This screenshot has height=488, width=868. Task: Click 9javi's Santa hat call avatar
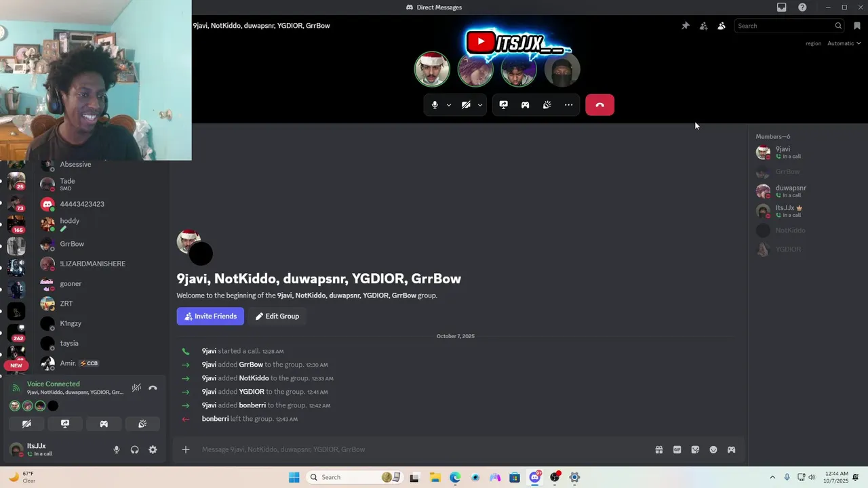pyautogui.click(x=432, y=69)
